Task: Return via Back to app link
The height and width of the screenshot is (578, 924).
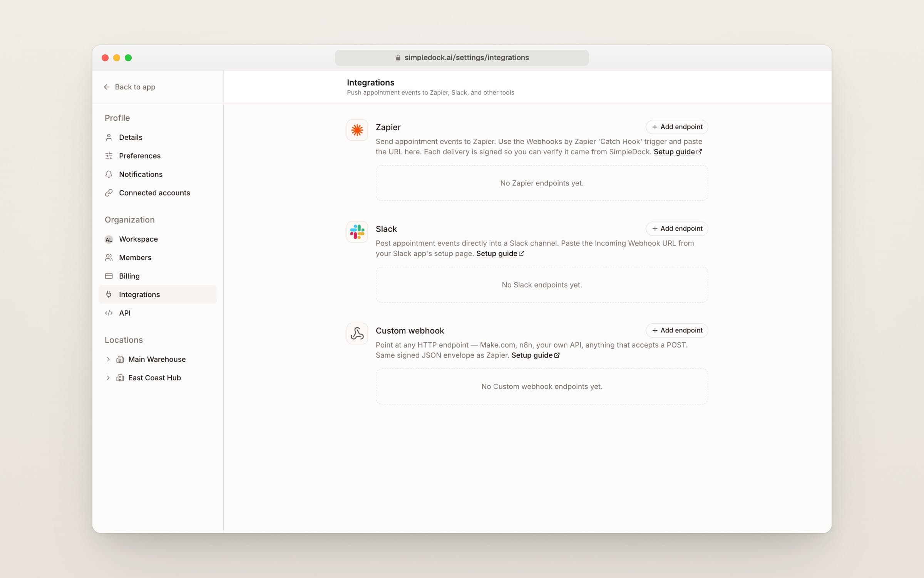Action: point(130,87)
